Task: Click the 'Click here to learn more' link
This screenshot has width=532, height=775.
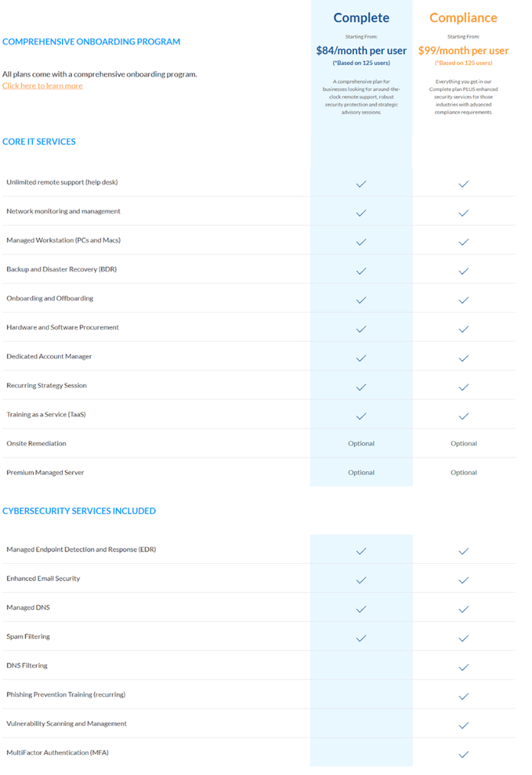Action: [x=42, y=86]
